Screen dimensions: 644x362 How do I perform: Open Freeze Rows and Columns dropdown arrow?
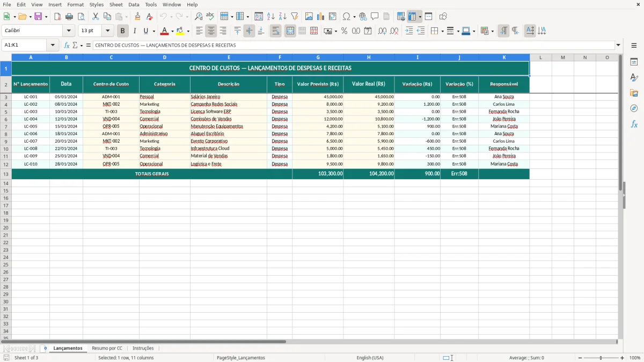[x=420, y=17]
